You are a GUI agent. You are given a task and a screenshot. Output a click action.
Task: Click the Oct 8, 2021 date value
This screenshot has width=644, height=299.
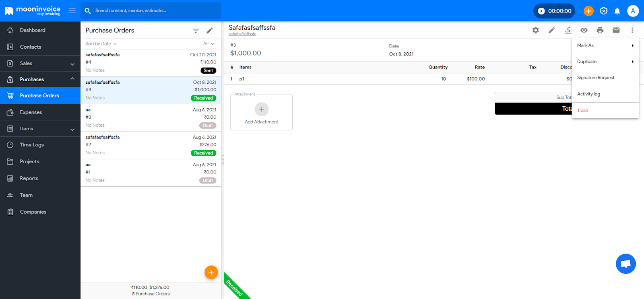pyautogui.click(x=401, y=54)
